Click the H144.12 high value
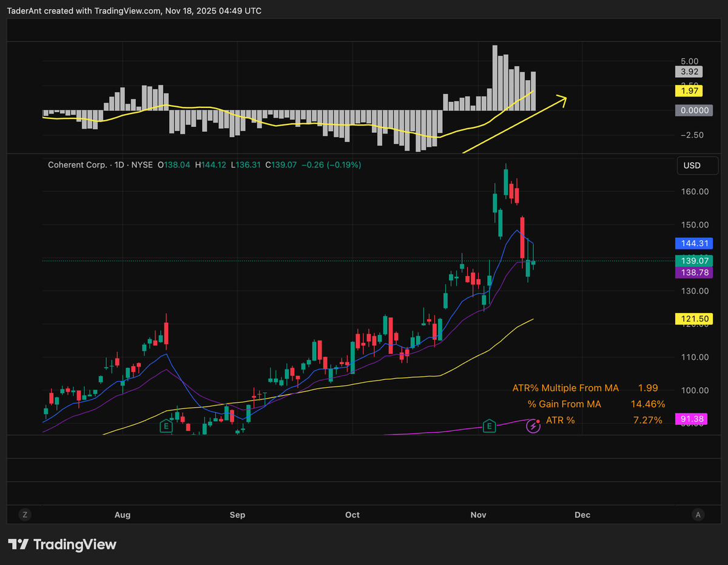The height and width of the screenshot is (565, 728). click(x=211, y=164)
